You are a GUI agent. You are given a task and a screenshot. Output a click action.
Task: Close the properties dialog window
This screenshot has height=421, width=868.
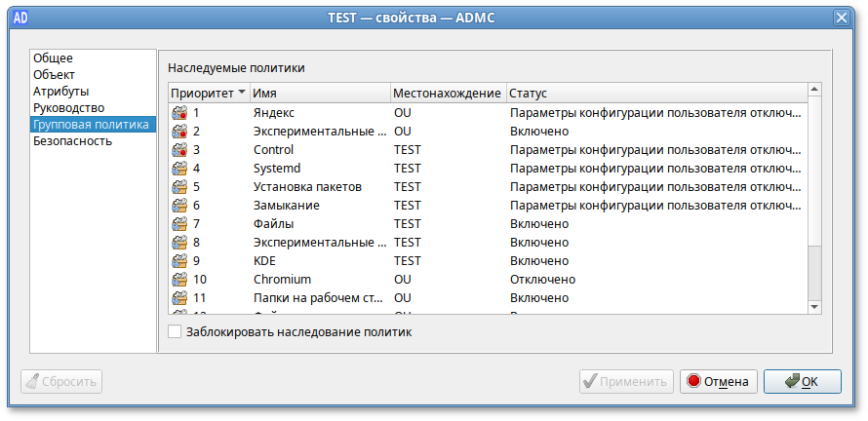[842, 19]
